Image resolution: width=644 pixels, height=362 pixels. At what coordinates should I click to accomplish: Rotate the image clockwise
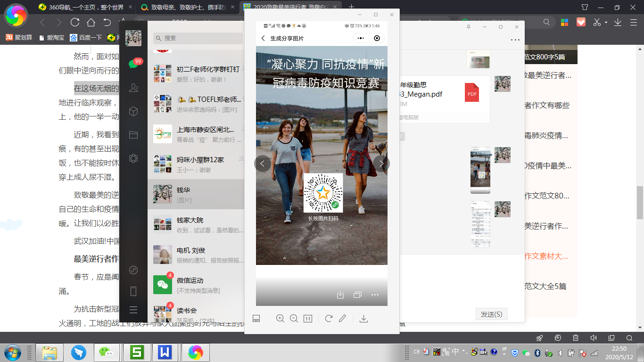click(x=329, y=319)
